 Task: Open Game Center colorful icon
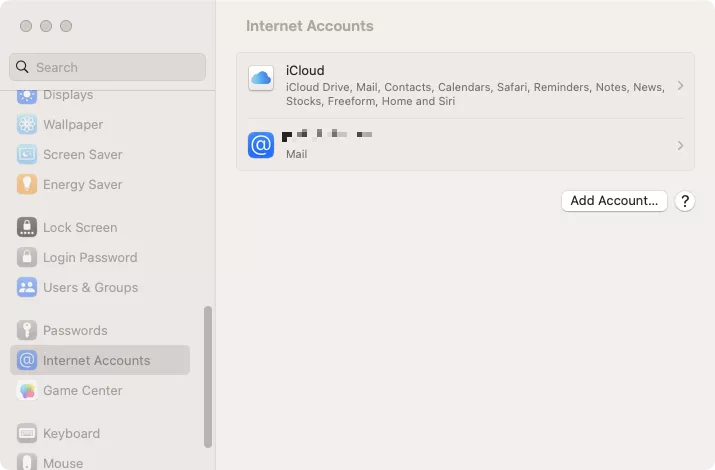tap(27, 391)
